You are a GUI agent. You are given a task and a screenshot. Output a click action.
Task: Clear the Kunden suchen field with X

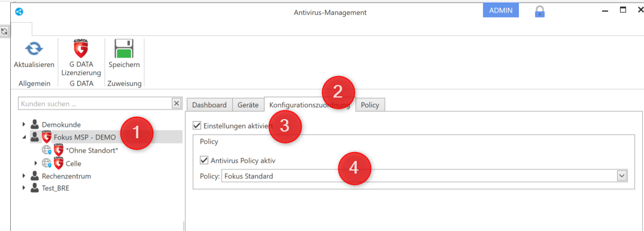tap(177, 104)
